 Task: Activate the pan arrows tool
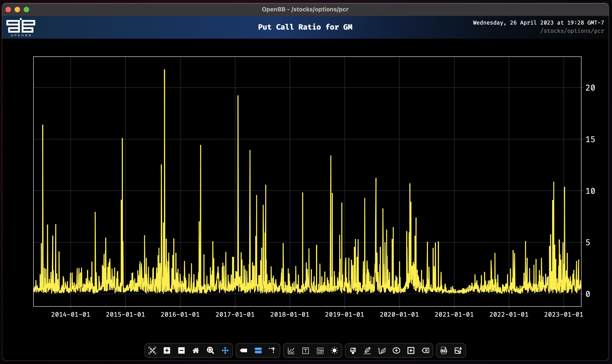[225, 351]
